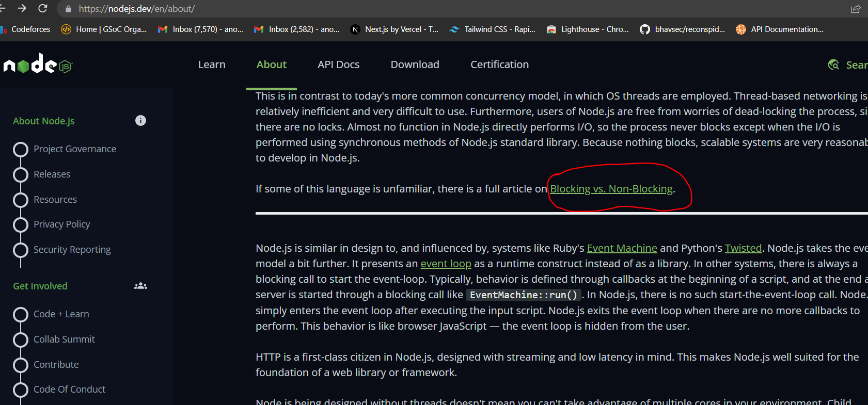This screenshot has width=868, height=405.
Task: Open Code Of Conduct sidebar link
Action: click(x=70, y=389)
